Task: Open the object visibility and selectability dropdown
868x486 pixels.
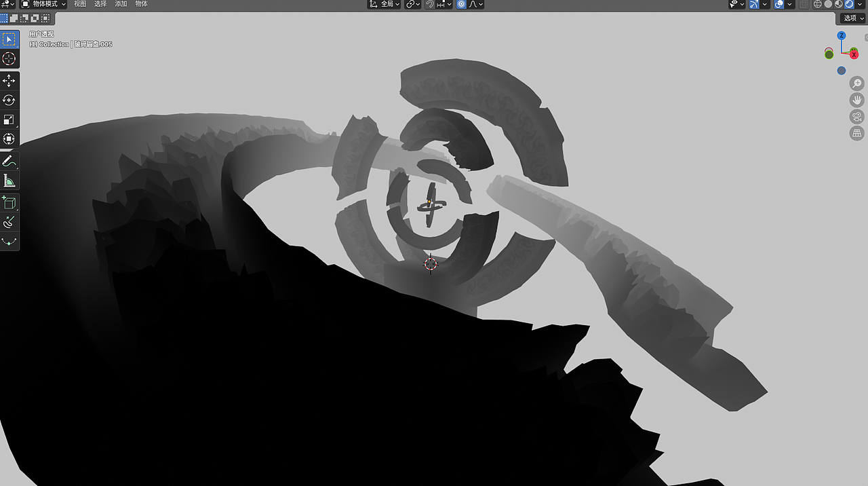Action: click(x=737, y=4)
